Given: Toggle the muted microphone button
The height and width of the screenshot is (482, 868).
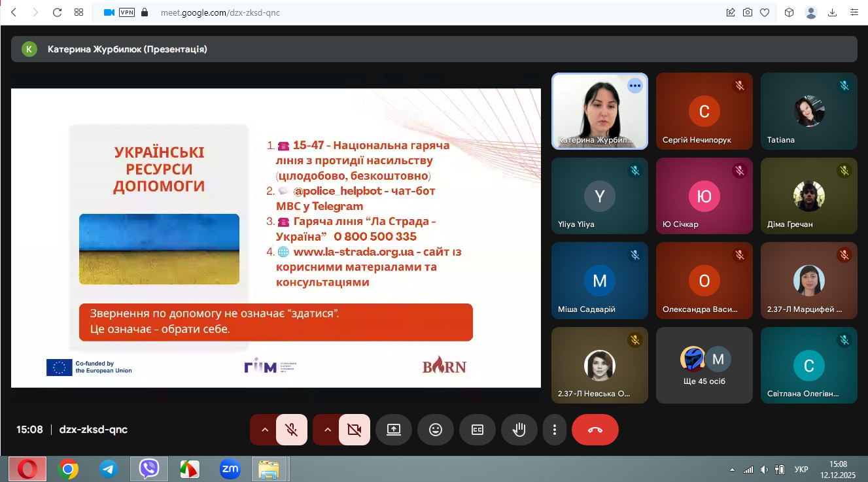Looking at the screenshot, I should coord(292,430).
